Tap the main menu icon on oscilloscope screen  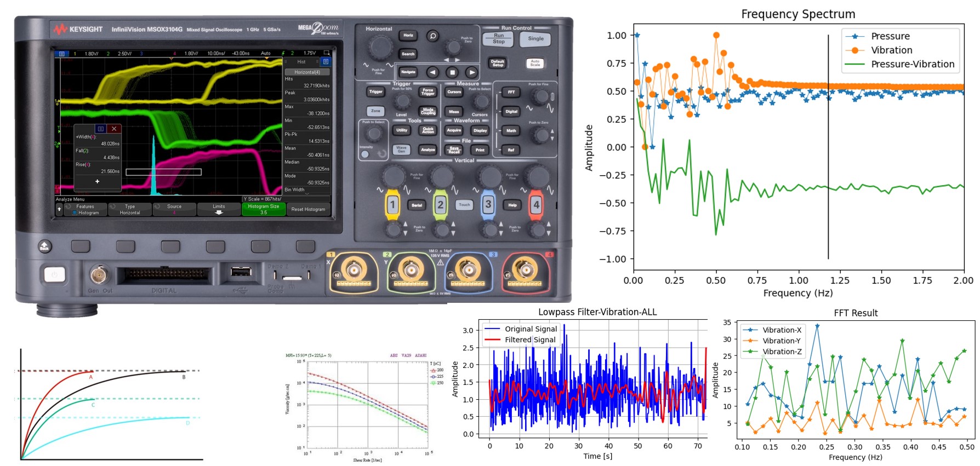61,54
